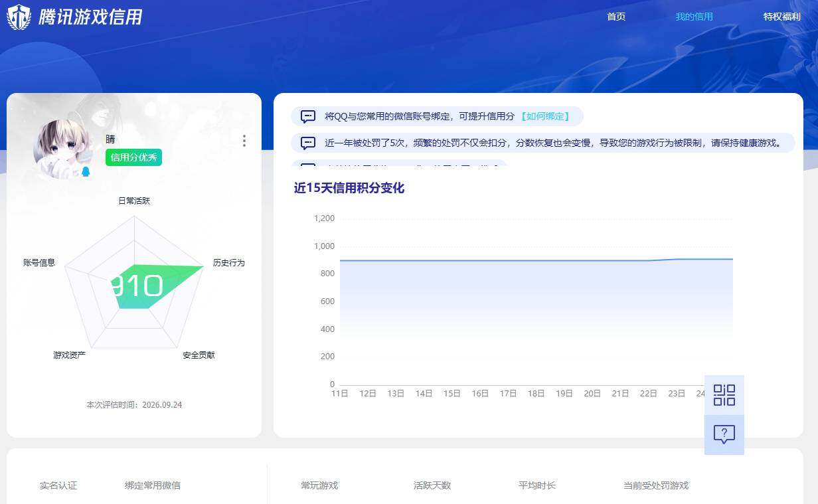Click the 15日 x-axis label
The image size is (818, 504).
(452, 393)
